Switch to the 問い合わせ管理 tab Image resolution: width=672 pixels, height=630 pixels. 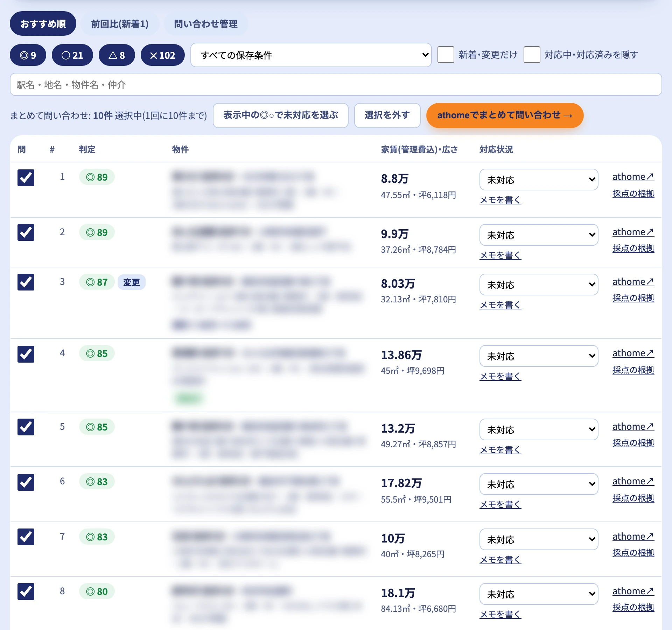[206, 23]
